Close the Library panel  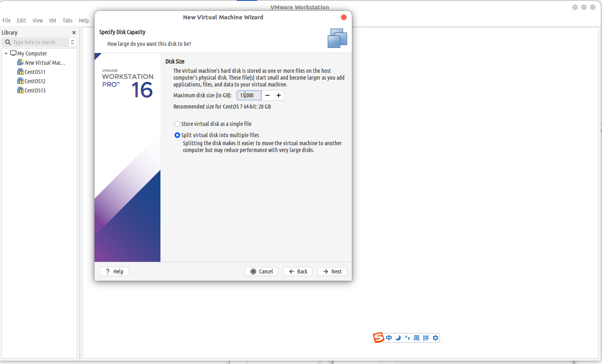pyautogui.click(x=74, y=33)
